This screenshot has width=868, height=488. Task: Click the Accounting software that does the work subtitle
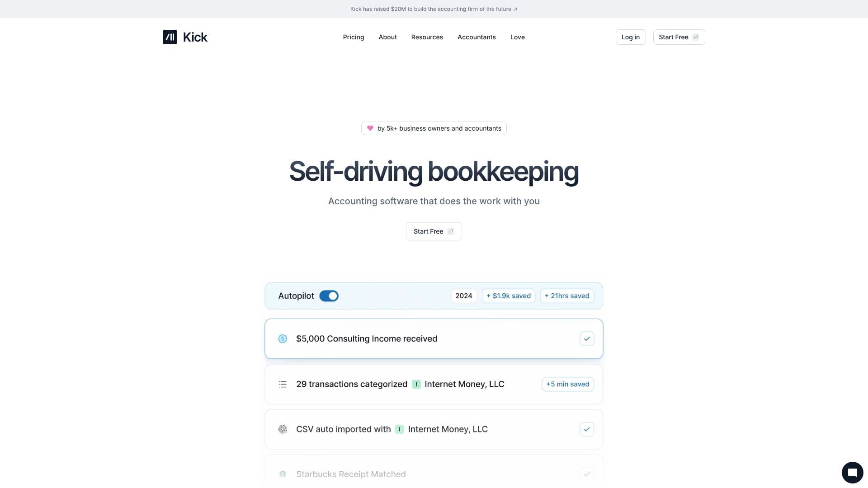click(x=434, y=201)
